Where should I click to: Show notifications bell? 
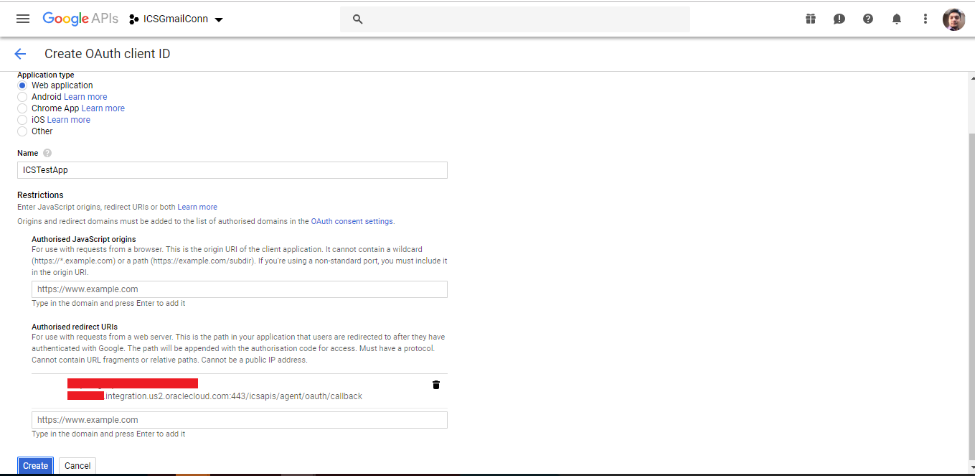(897, 19)
